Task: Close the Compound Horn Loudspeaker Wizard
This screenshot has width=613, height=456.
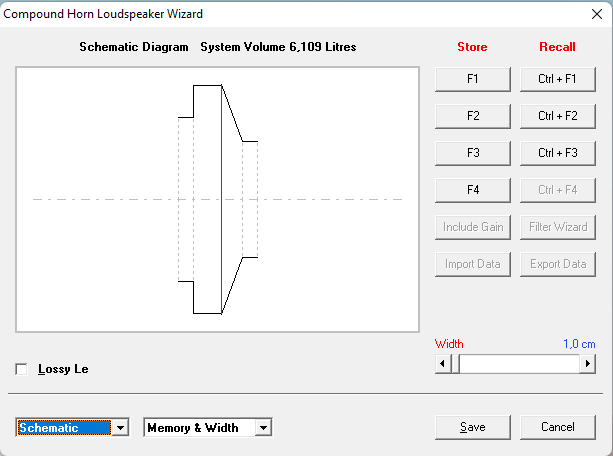Action: pyautogui.click(x=597, y=14)
